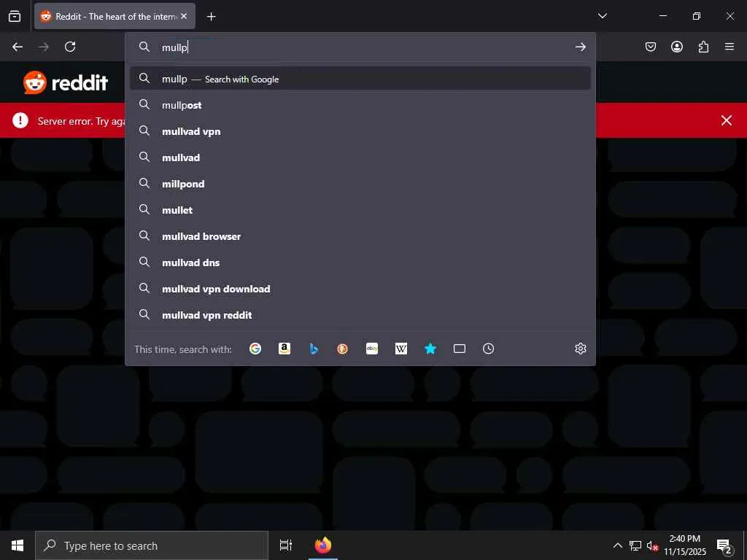Screen dimensions: 747x560
Task: Open a new tab with plus button
Action: (211, 17)
